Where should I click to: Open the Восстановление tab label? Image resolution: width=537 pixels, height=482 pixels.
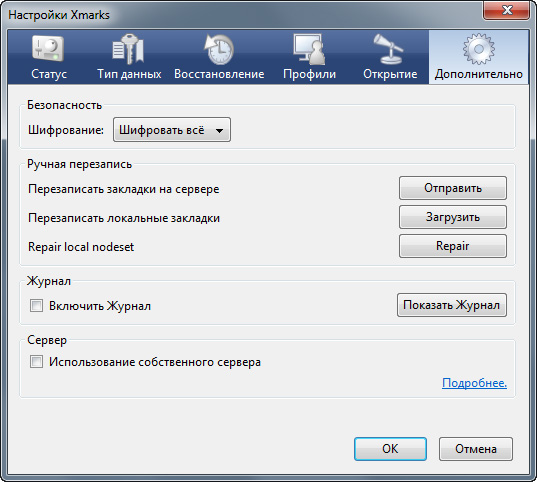tap(219, 74)
